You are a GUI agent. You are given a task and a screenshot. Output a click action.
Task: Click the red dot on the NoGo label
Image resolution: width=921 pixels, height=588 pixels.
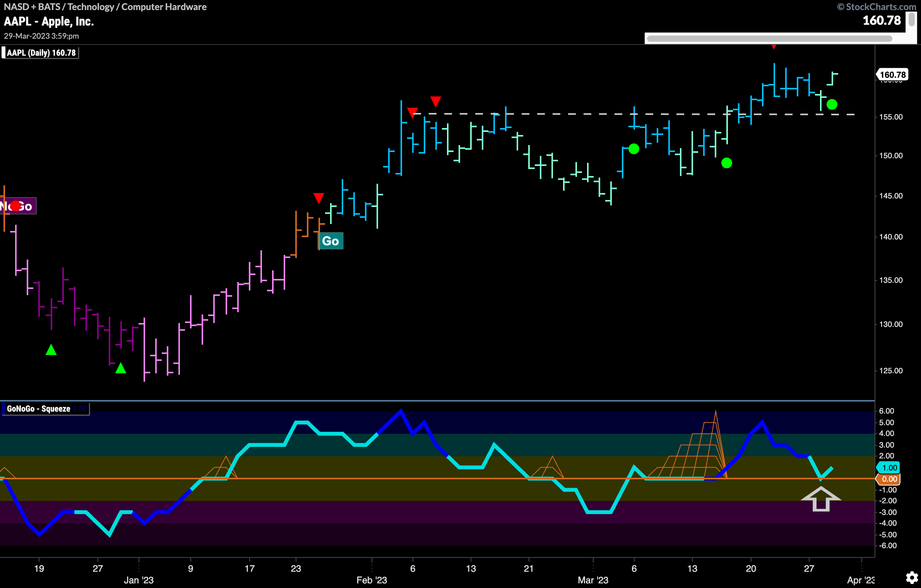click(x=15, y=206)
